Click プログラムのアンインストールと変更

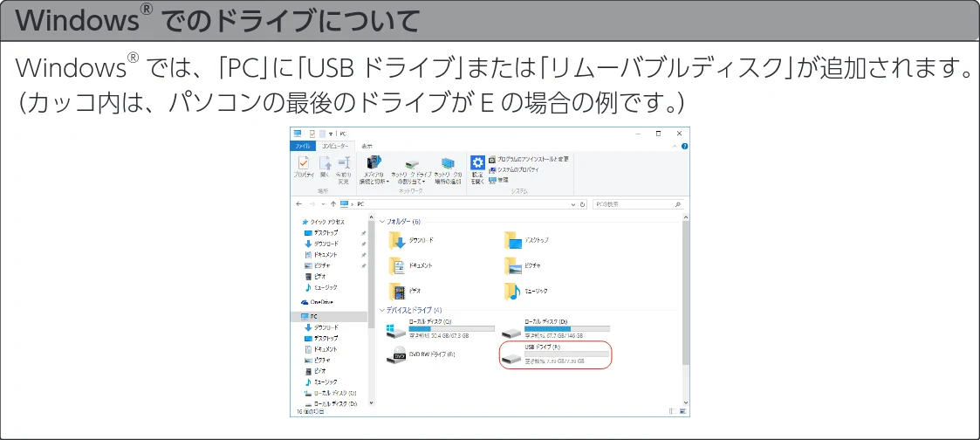[529, 160]
